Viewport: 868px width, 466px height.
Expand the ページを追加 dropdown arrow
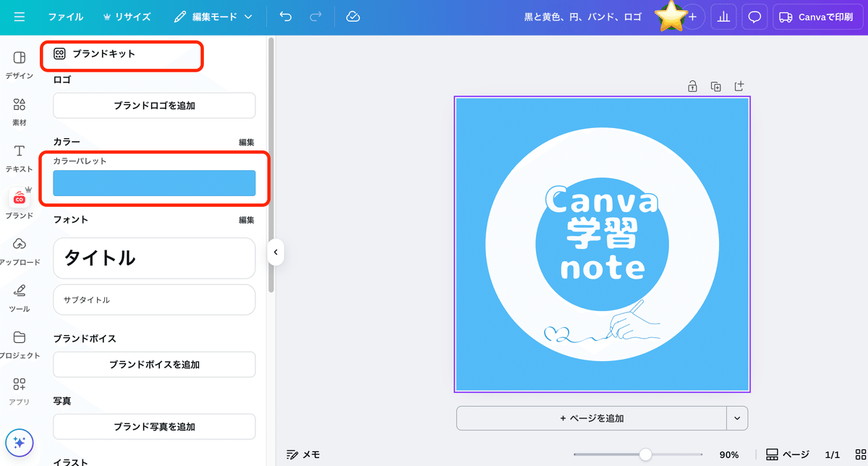pos(739,418)
